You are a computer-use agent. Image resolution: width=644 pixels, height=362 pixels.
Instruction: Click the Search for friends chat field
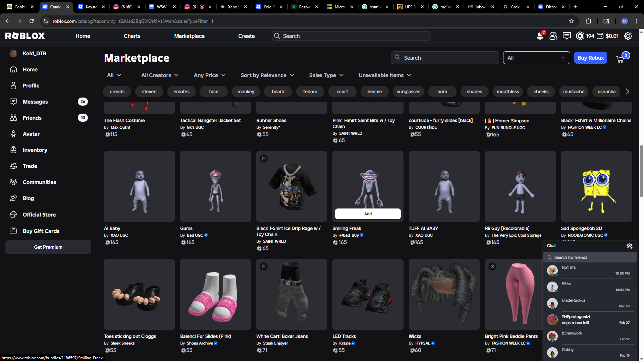(590, 257)
